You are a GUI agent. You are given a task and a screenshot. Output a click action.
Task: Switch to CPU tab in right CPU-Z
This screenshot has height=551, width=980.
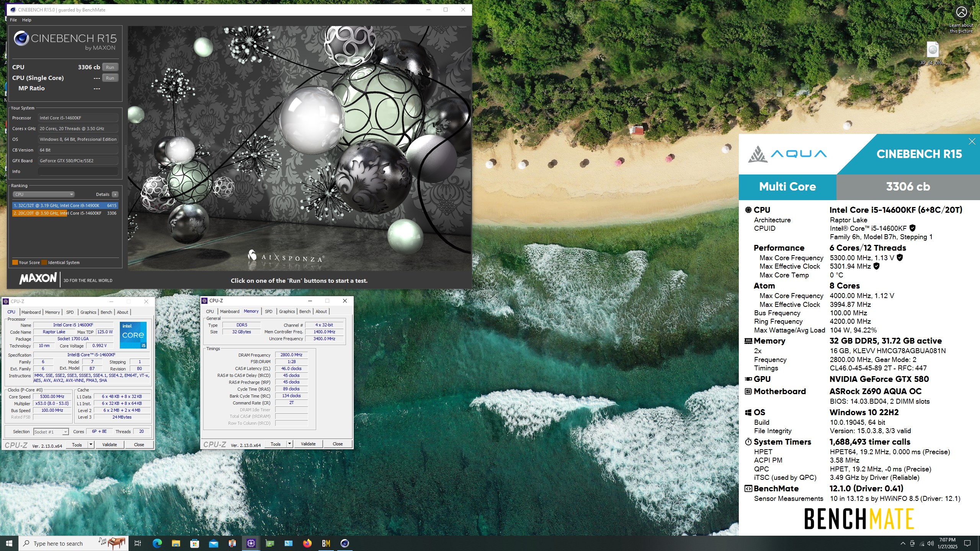coord(210,311)
